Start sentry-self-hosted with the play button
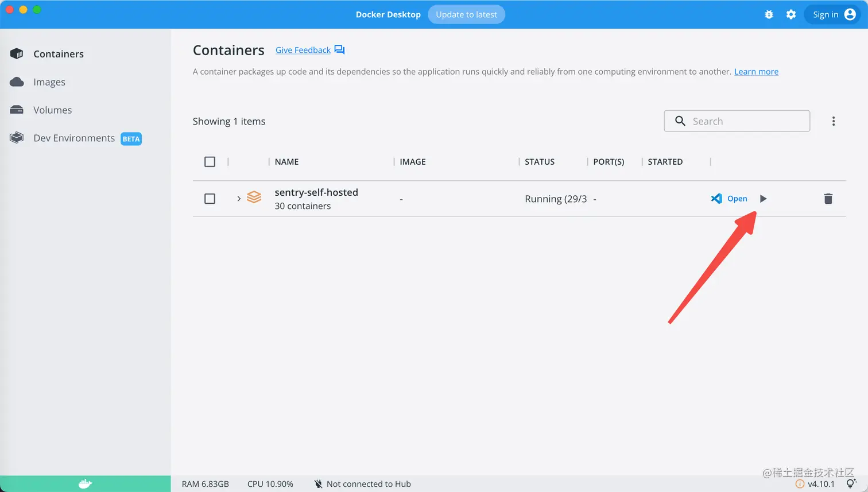Screen dimensions: 868x492 pyautogui.click(x=763, y=199)
